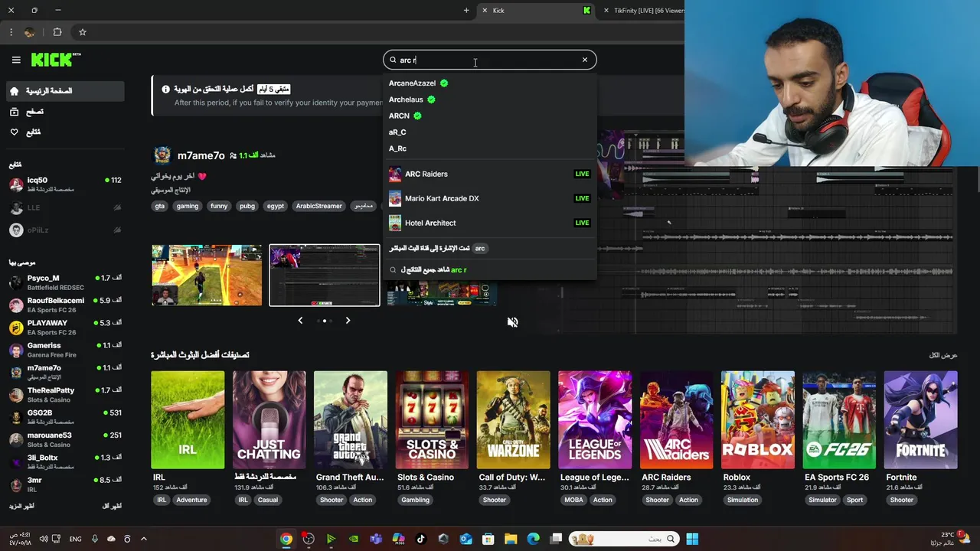
Task: Click the MOBA tag under League of Legends
Action: click(x=573, y=500)
